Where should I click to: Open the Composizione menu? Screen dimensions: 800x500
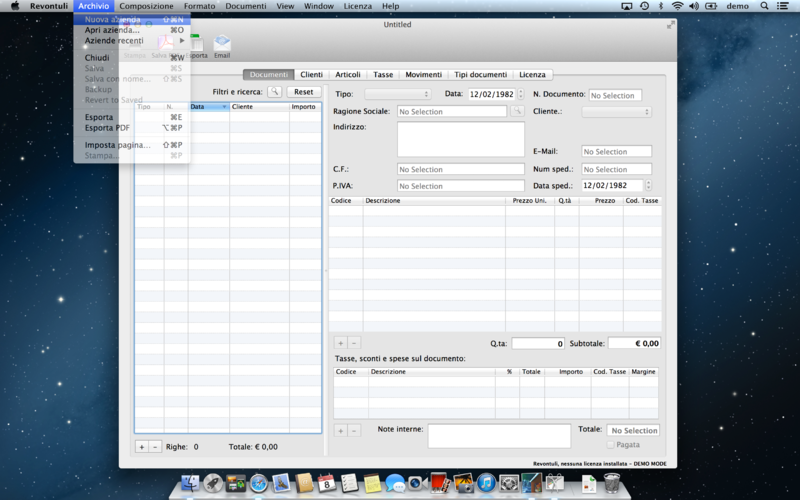pos(146,6)
